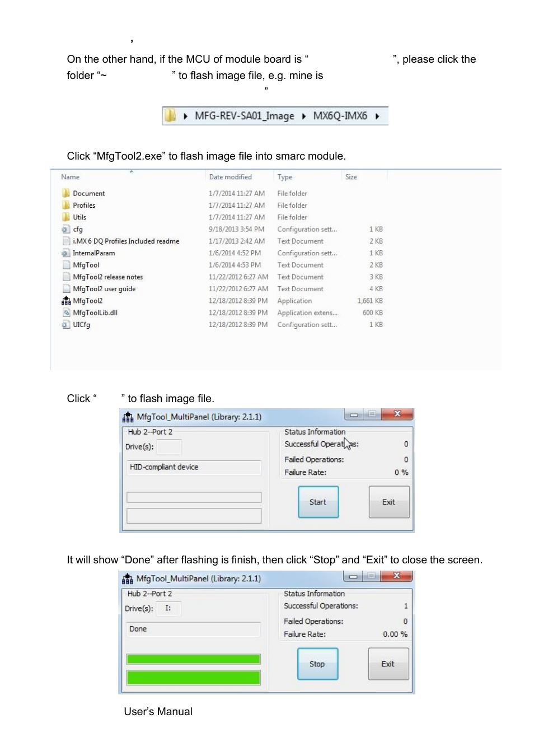The image size is (534, 756).
Task: Click the HID-compliant device status field
Action: [194, 467]
